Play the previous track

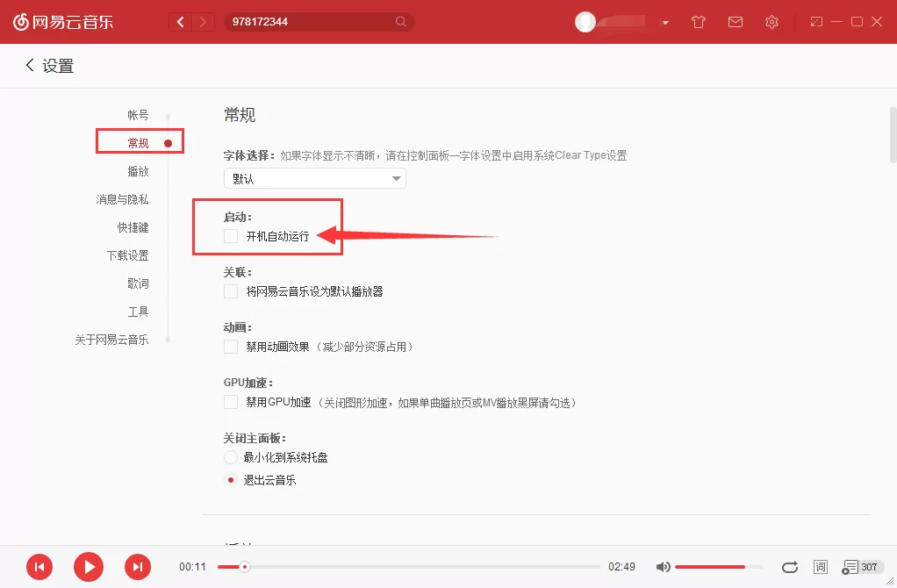[39, 567]
